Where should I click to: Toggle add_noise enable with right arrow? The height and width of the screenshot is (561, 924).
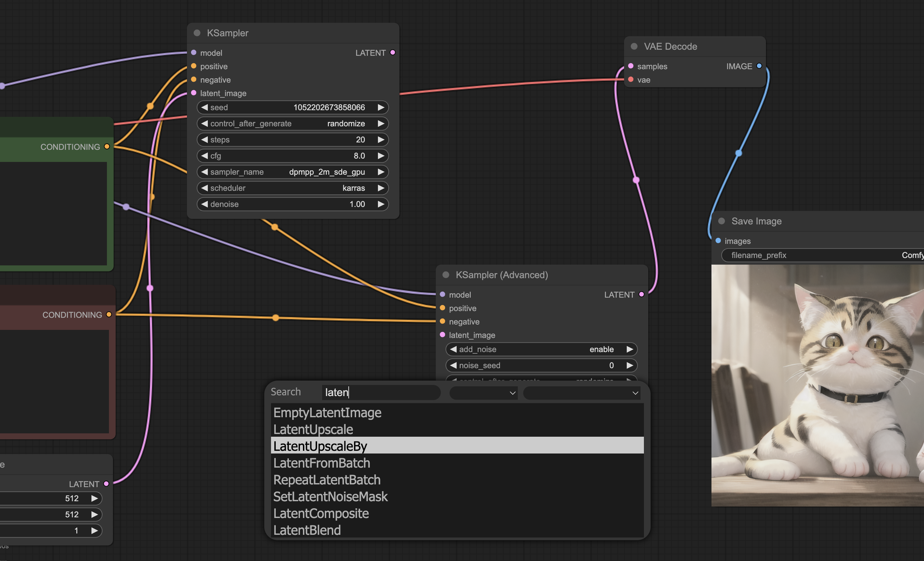click(630, 349)
